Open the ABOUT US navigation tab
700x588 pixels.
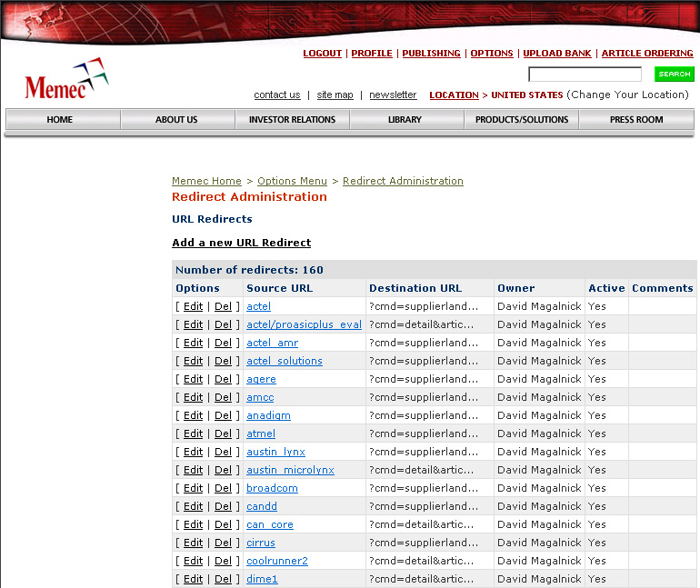pyautogui.click(x=176, y=120)
